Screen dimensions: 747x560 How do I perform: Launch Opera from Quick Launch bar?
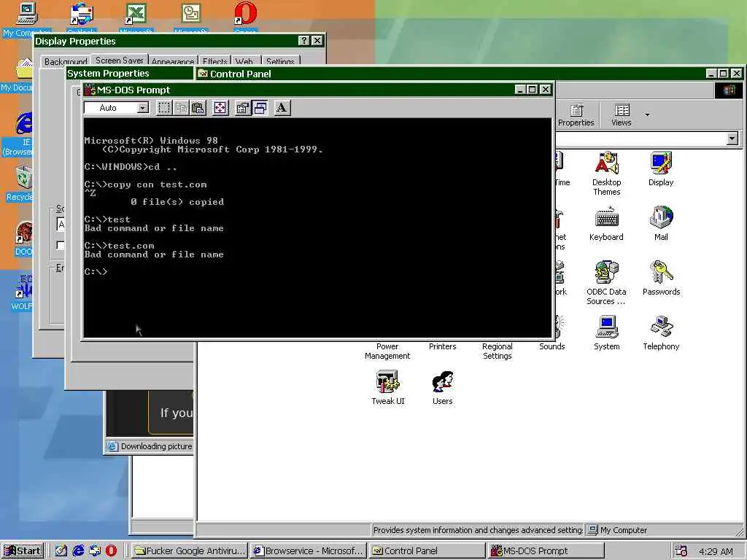pyautogui.click(x=111, y=551)
